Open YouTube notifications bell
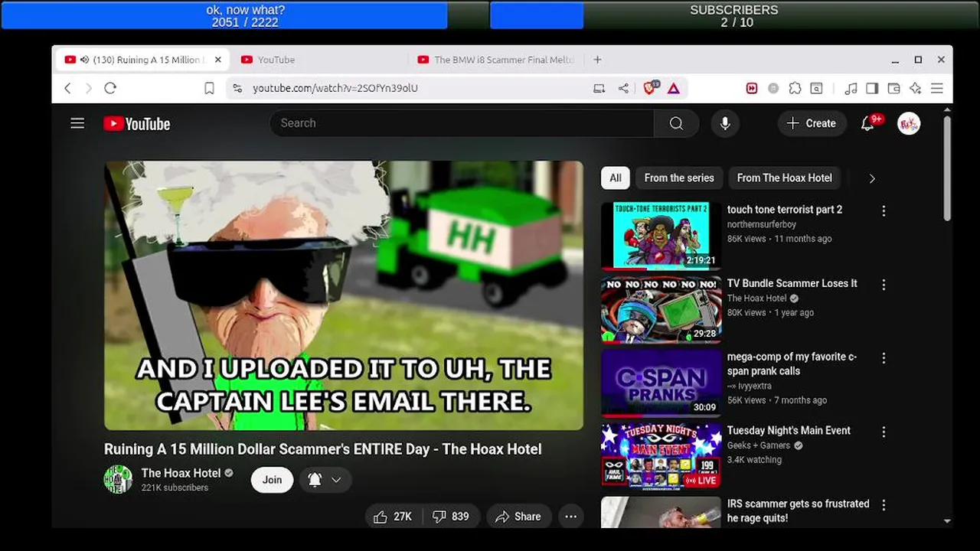 click(x=869, y=123)
